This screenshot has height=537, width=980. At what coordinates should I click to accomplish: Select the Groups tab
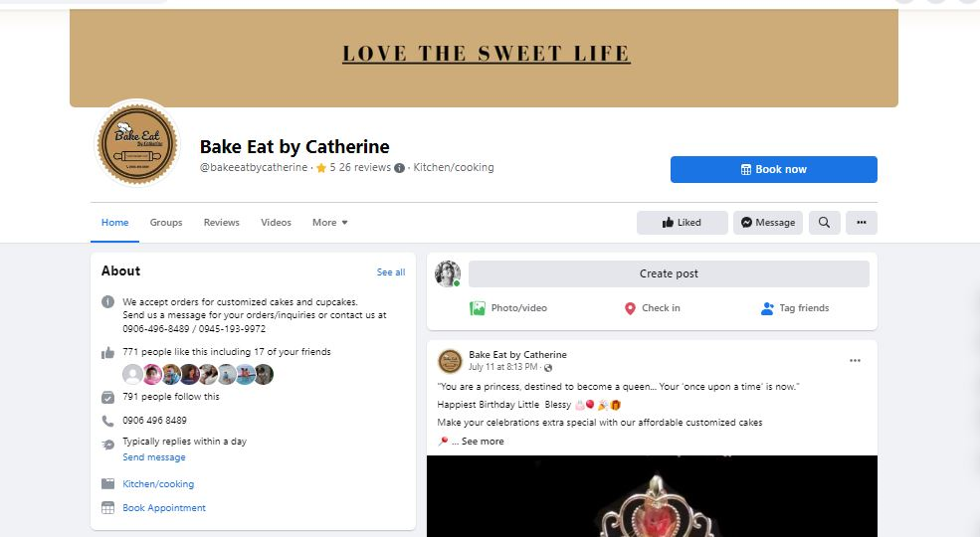point(166,223)
